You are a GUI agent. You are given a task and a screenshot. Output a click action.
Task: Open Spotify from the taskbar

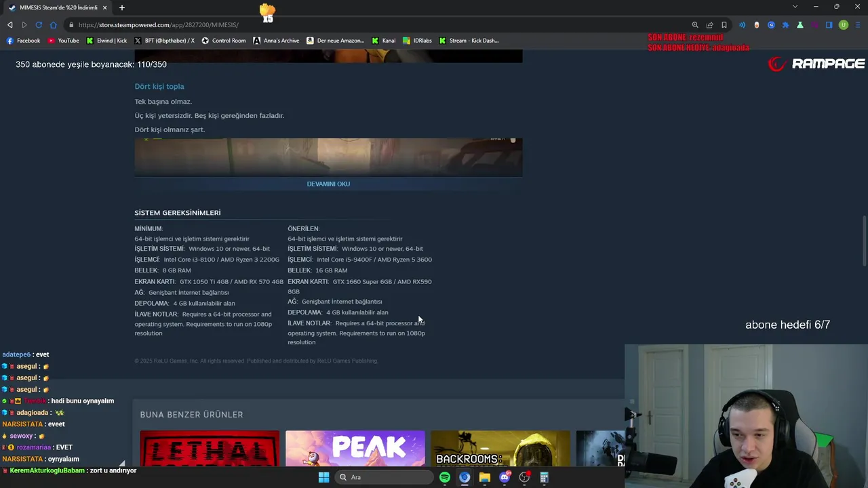tap(445, 477)
